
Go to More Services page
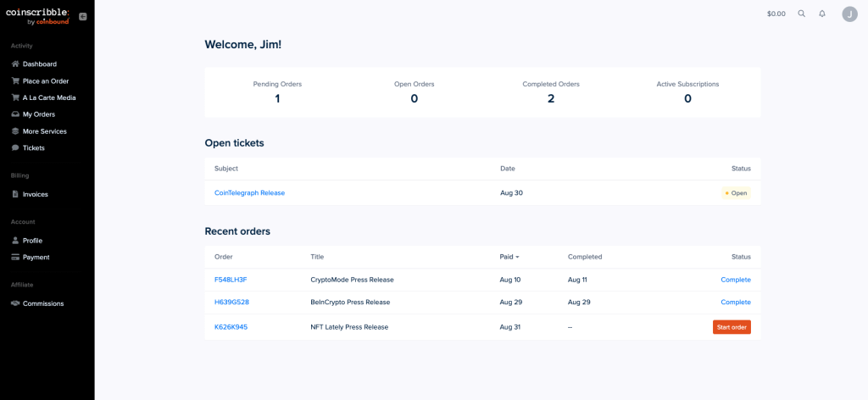pos(44,131)
